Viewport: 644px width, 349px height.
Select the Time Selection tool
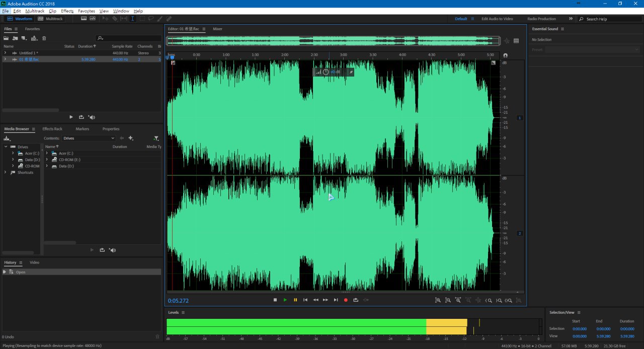point(132,19)
